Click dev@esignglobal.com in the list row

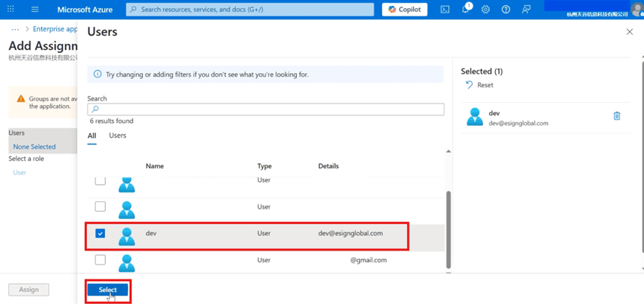click(351, 233)
